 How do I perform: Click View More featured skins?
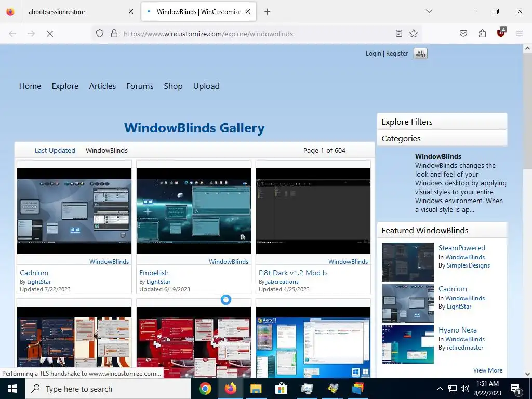487,370
